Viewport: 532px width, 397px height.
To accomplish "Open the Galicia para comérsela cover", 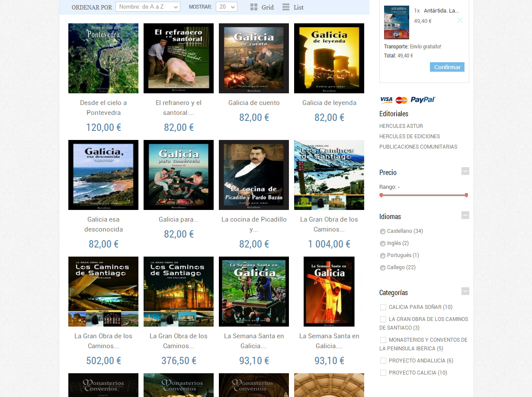I will pos(179,175).
